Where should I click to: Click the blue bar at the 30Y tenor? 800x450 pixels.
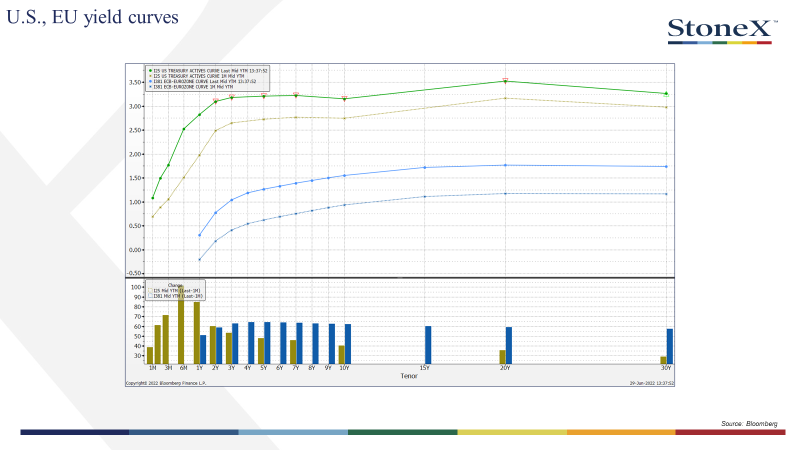point(669,346)
